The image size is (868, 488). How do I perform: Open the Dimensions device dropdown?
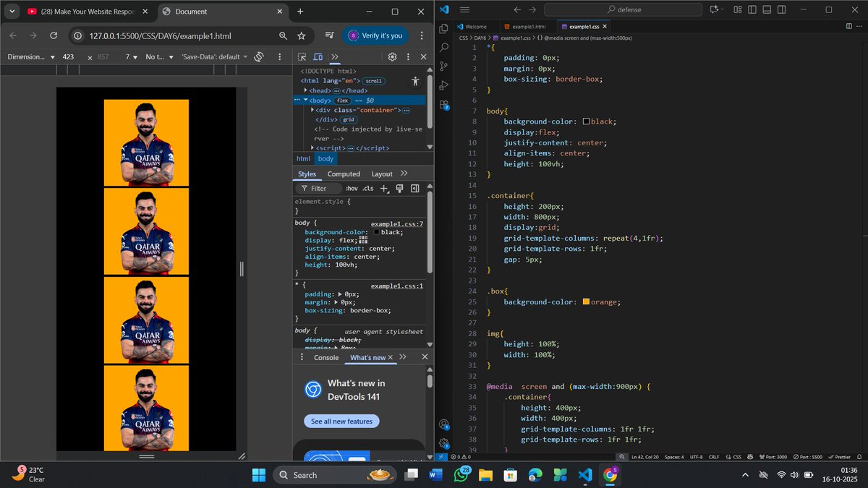click(x=31, y=56)
